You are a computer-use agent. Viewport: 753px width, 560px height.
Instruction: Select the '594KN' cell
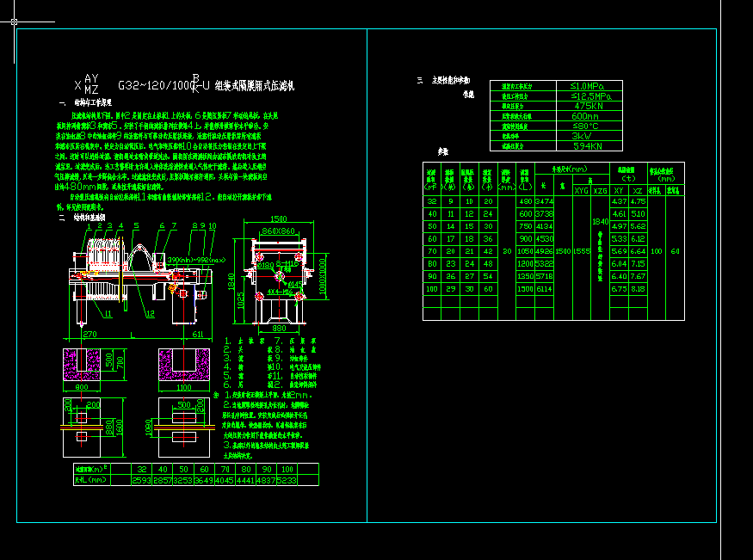click(588, 146)
